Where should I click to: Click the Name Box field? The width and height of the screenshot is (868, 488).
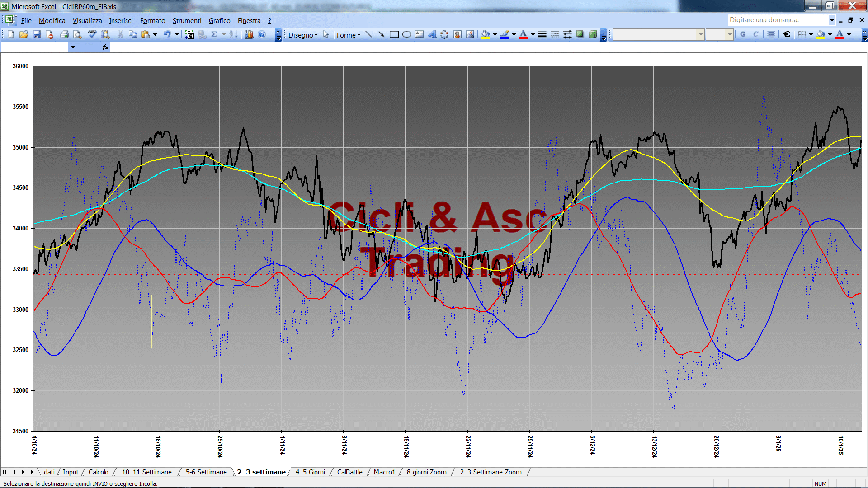(34, 47)
